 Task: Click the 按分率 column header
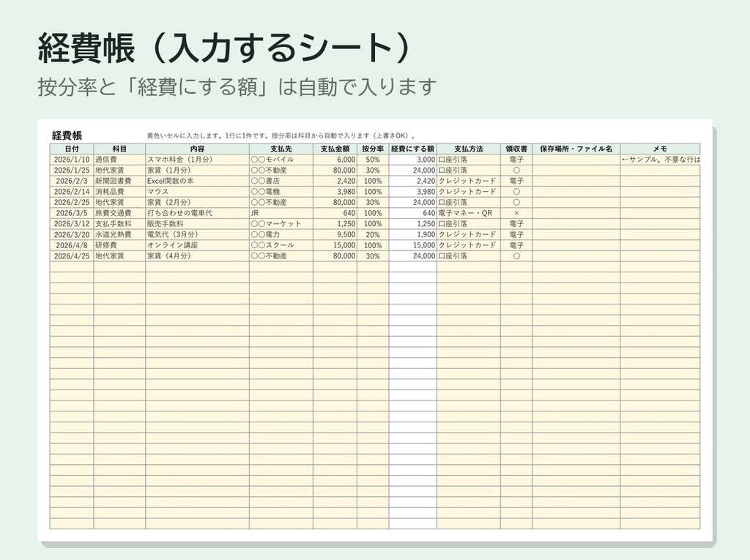click(x=373, y=149)
